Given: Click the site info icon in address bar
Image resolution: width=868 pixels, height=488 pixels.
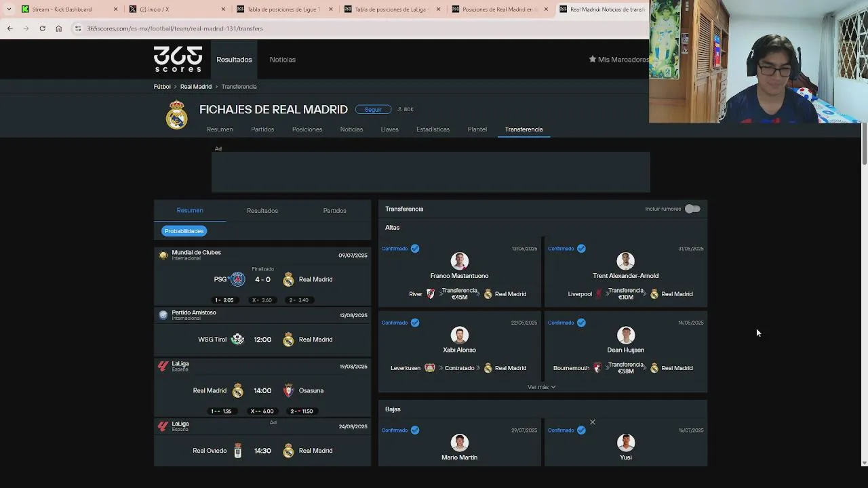Looking at the screenshot, I should coord(78,28).
